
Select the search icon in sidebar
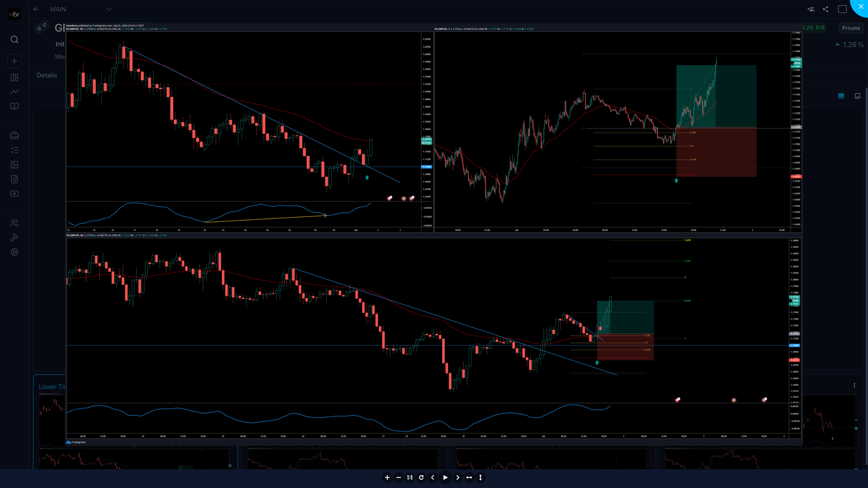(x=14, y=40)
